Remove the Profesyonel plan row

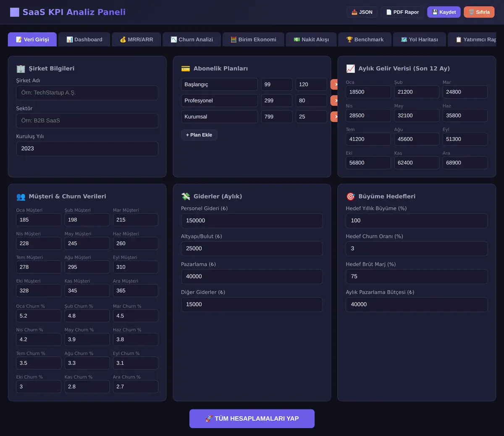coord(335,101)
